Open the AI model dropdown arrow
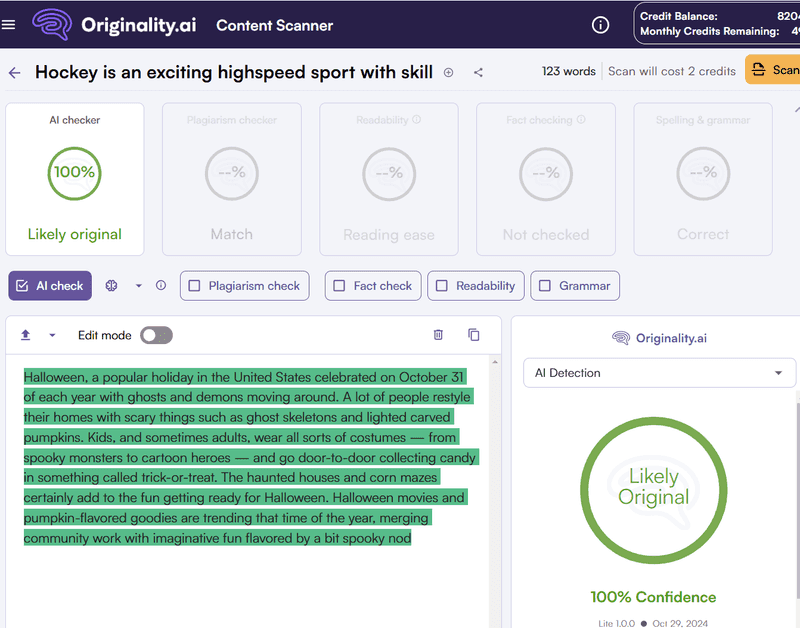 [138, 286]
